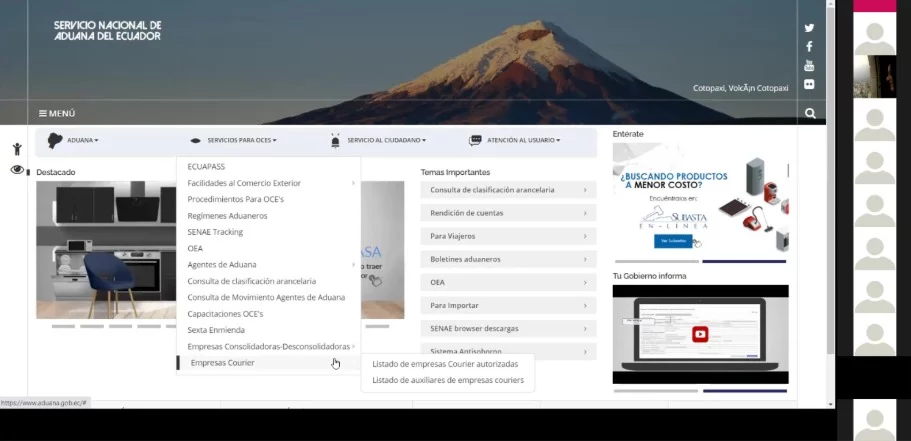Select first carousel indicator under Destacado image
The image size is (911, 441).
(x=63, y=326)
